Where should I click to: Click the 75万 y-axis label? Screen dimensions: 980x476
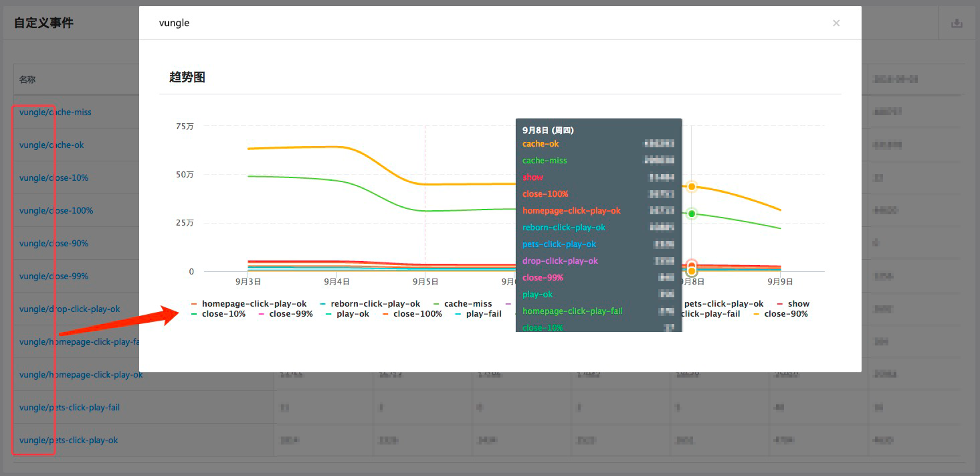click(185, 126)
